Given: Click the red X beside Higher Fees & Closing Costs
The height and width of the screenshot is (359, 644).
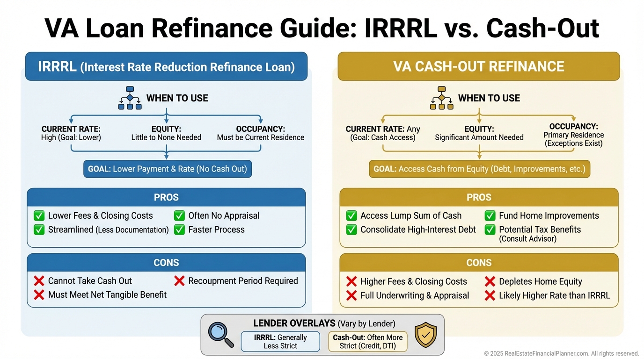Looking at the screenshot, I should 351,281.
